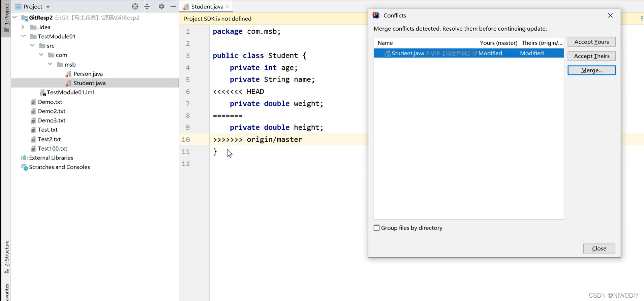Click Accept Theirs button
This screenshot has width=644, height=301.
[x=591, y=56]
